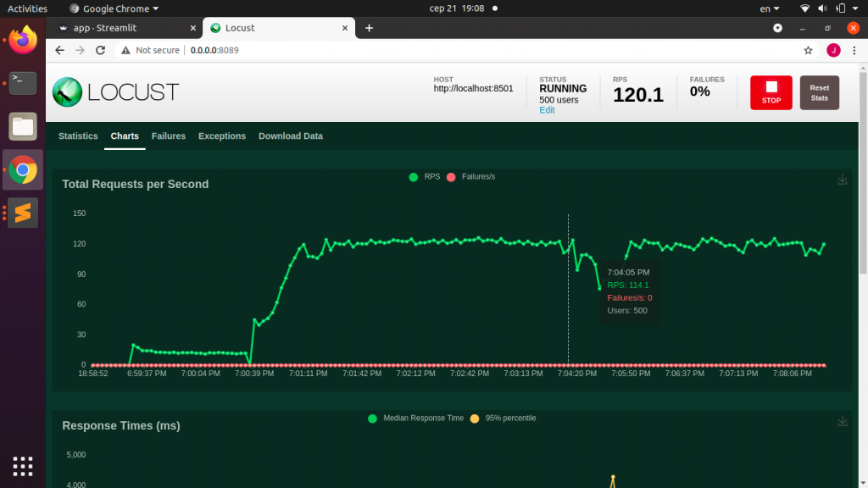Click the Locust logo
The image size is (868, 488).
pyautogui.click(x=115, y=91)
